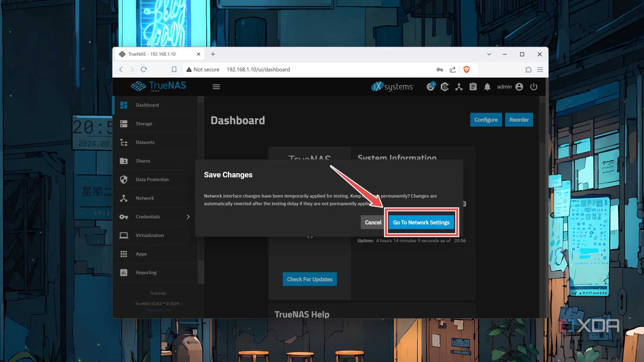Open Network in the sidebar
The image size is (644, 362).
tap(156, 198)
